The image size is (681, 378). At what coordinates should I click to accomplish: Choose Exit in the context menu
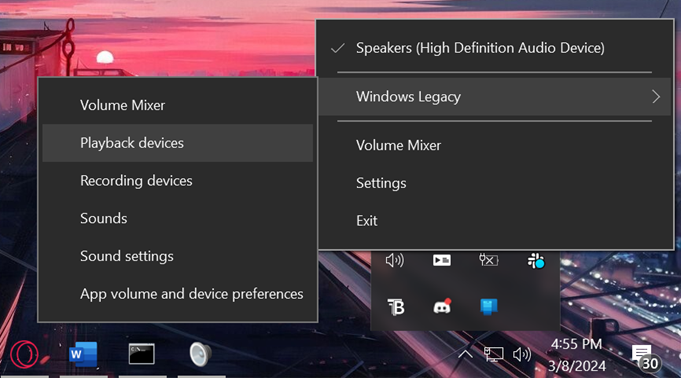[x=495, y=221]
